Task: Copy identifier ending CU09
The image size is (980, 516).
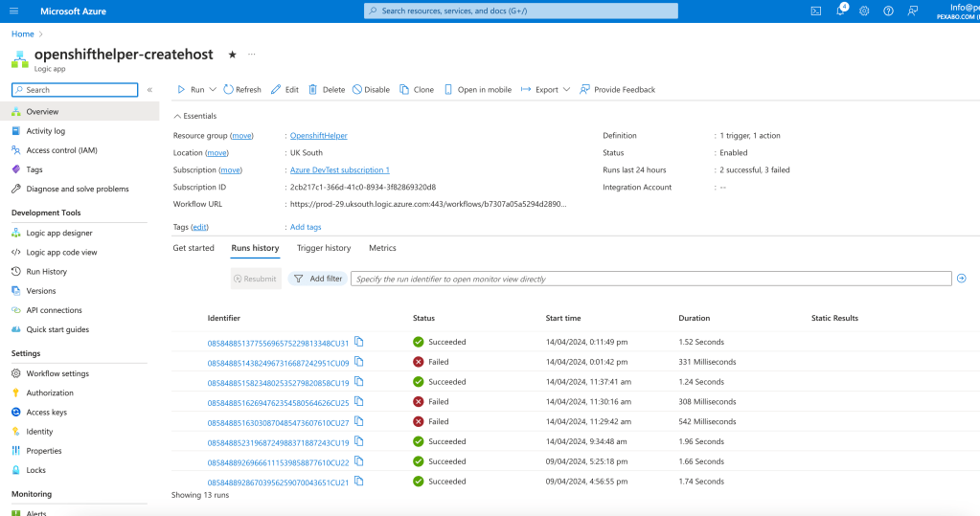Action: coord(358,362)
